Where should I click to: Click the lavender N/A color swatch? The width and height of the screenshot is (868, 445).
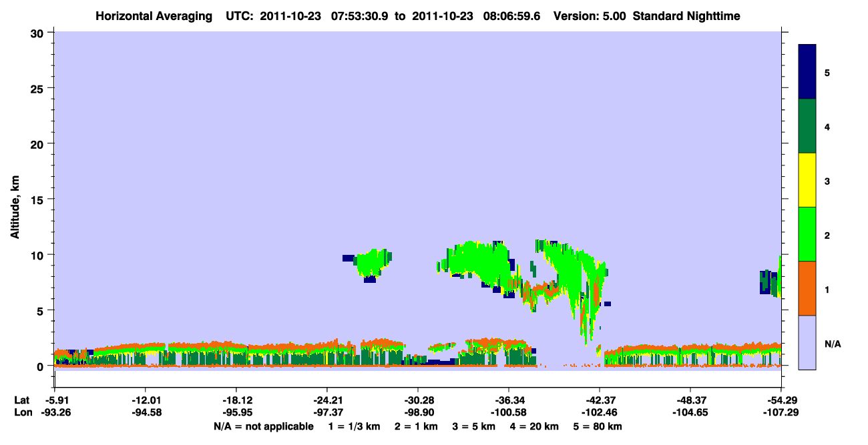[x=807, y=342]
